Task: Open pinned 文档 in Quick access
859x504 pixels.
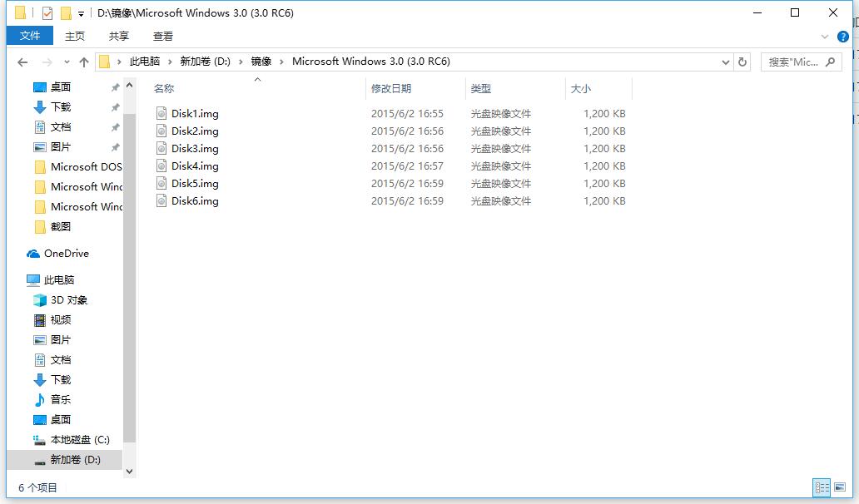Action: click(61, 127)
